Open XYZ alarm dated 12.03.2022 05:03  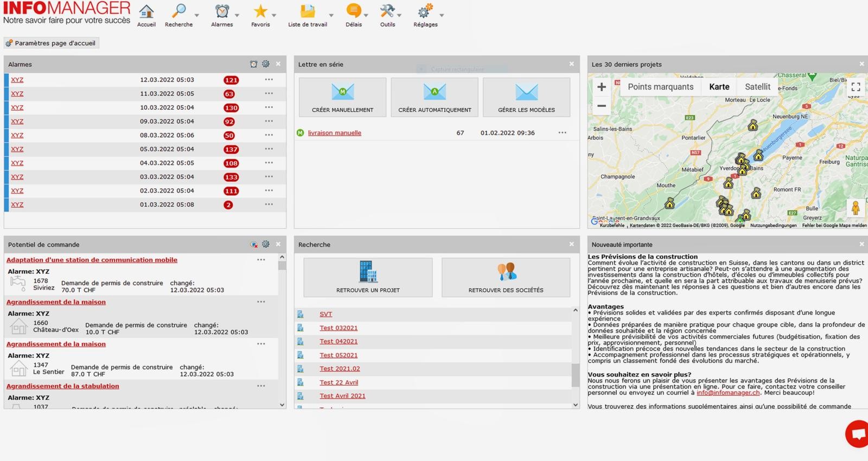[17, 80]
